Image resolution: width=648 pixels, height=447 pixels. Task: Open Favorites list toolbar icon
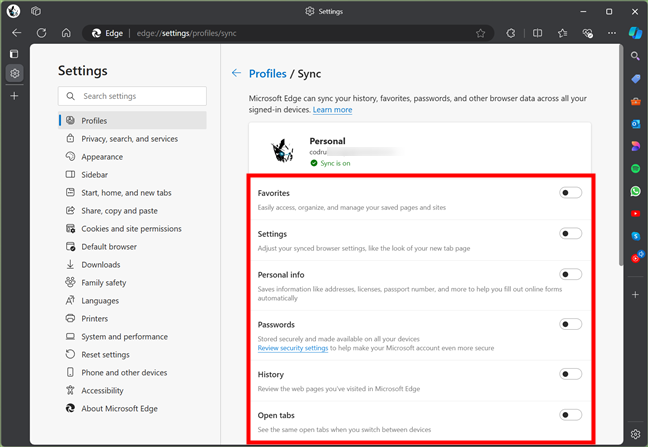[562, 33]
